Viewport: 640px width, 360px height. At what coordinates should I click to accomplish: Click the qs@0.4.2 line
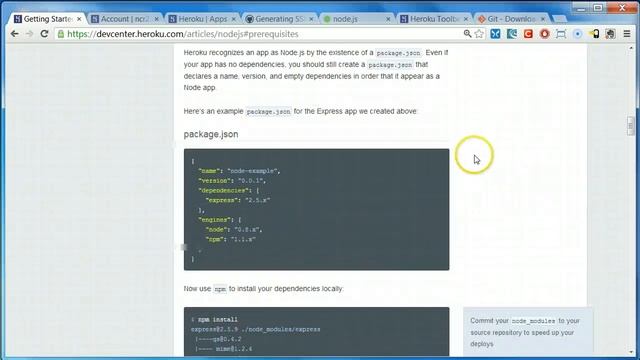point(218,339)
